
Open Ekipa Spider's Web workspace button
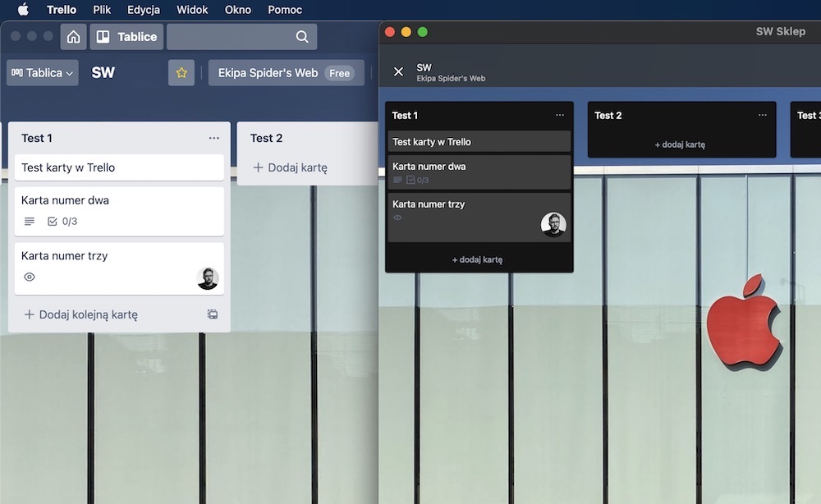[286, 73]
